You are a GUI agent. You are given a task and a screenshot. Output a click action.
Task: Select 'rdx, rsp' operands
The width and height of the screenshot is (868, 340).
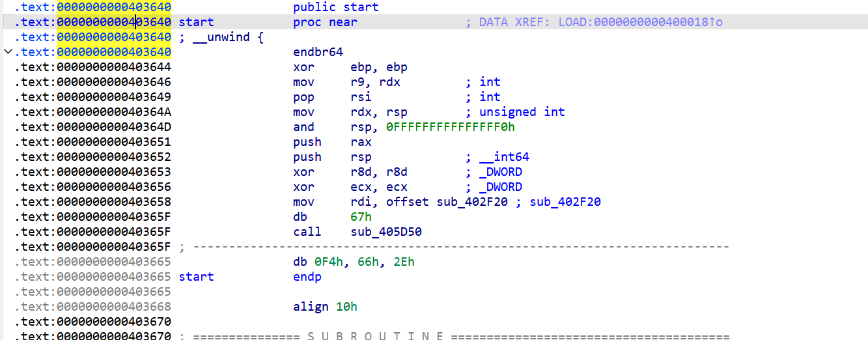pyautogui.click(x=379, y=112)
